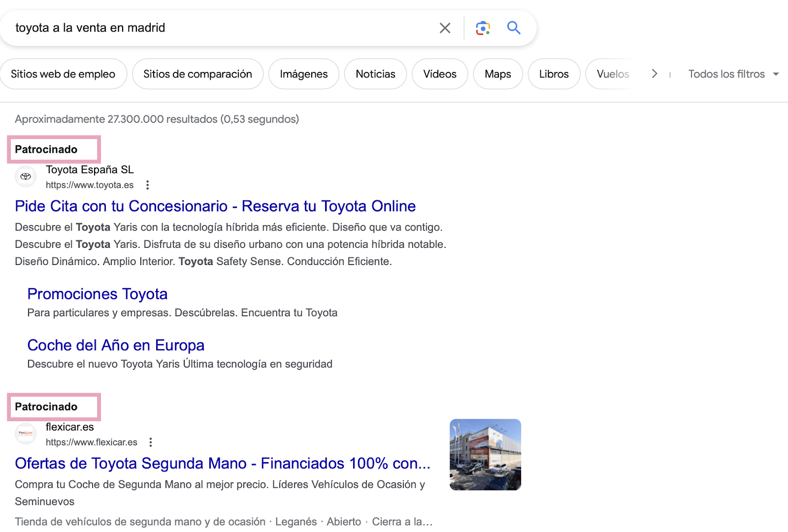Open the Maps tab
The image size is (788, 532).
pos(497,74)
